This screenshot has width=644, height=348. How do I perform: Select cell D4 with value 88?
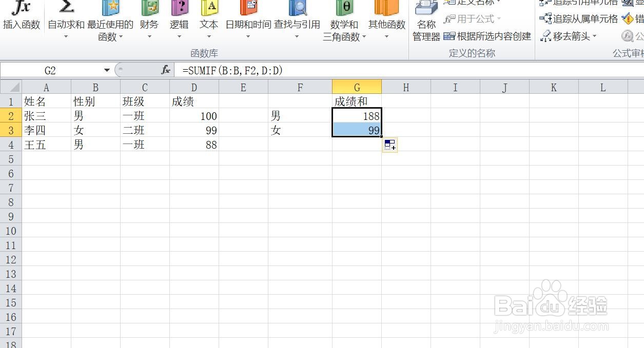pos(194,145)
